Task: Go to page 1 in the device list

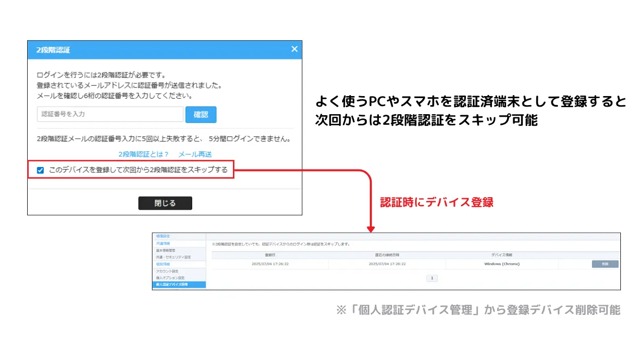Action: pyautogui.click(x=432, y=278)
